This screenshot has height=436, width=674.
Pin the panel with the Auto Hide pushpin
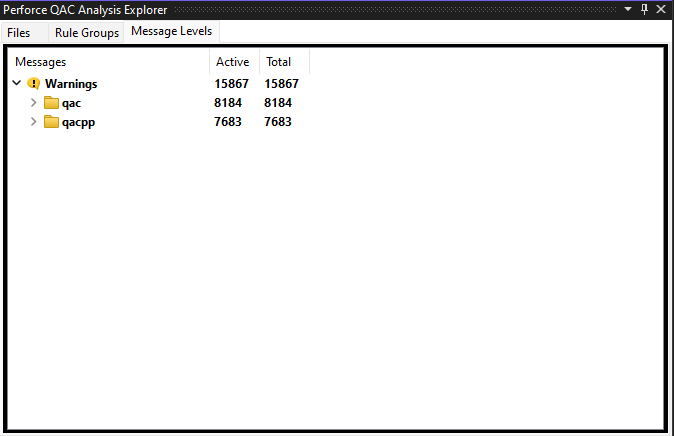[644, 9]
